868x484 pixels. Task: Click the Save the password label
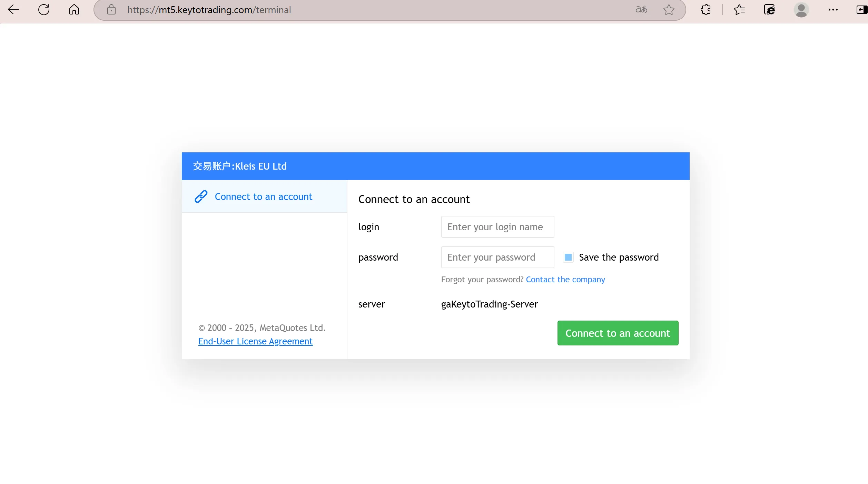point(619,257)
